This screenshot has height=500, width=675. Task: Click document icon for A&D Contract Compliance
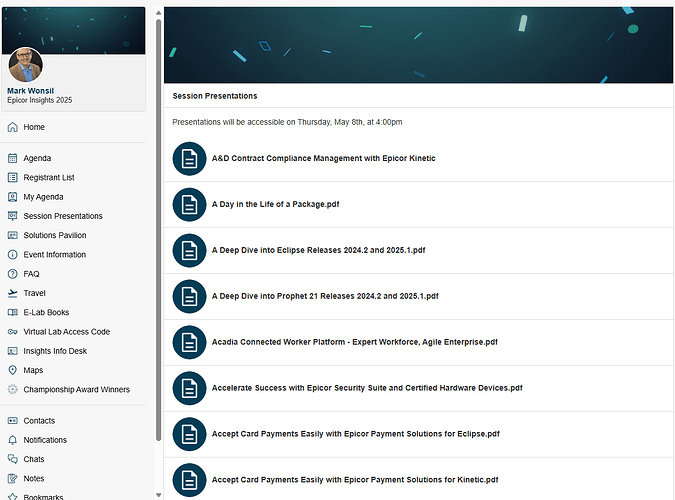(x=189, y=158)
